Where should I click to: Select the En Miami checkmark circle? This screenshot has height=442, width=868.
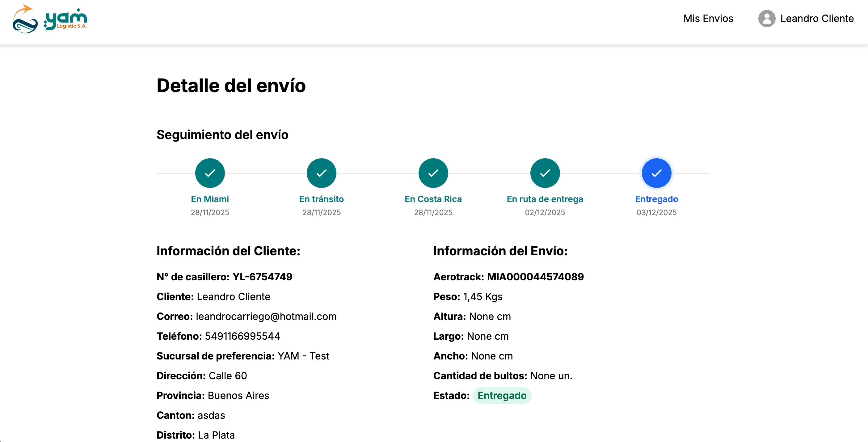[x=210, y=173]
